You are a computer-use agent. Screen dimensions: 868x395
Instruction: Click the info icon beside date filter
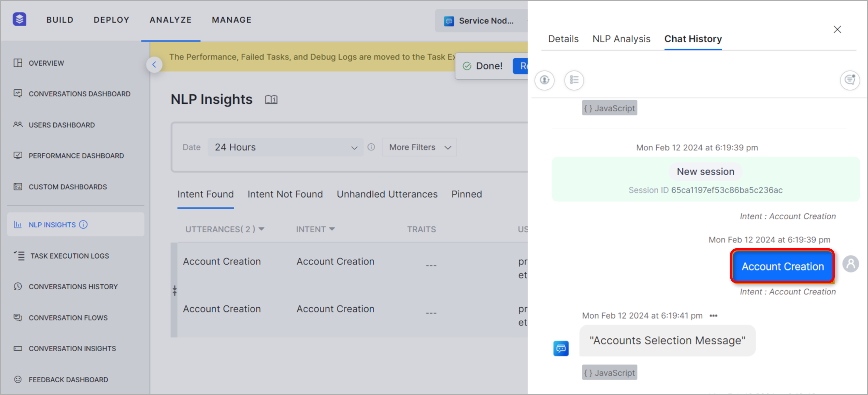371,147
